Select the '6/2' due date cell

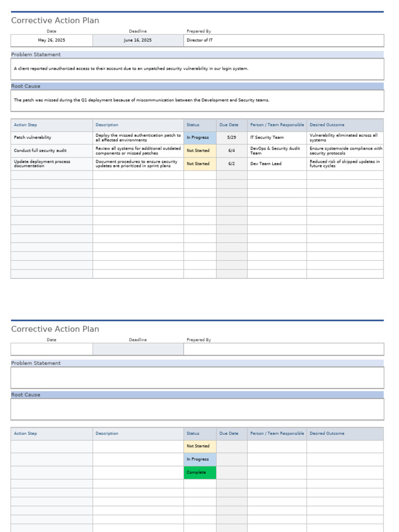232,164
